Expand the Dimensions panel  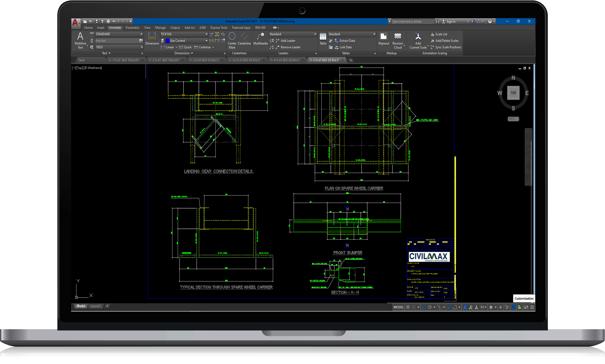coord(184,53)
